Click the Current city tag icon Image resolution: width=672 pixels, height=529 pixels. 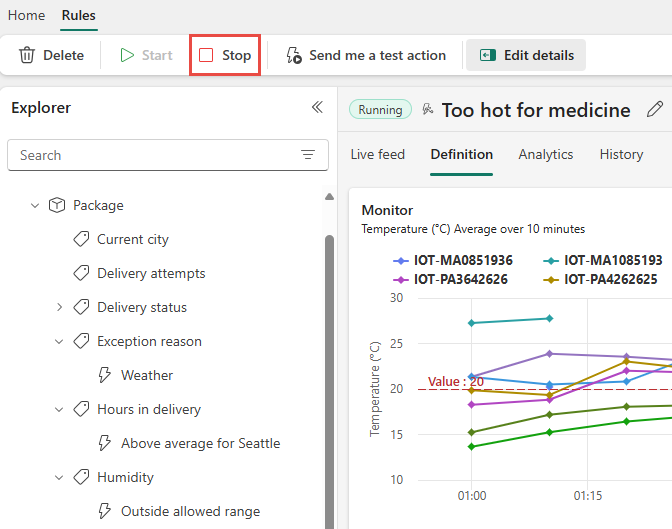[x=81, y=239]
